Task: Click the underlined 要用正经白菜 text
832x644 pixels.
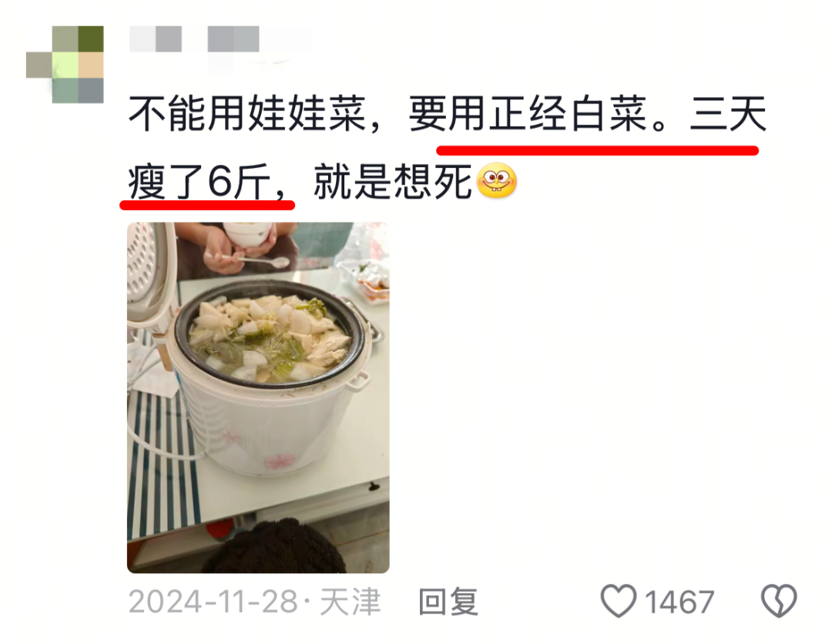Action: 528,114
